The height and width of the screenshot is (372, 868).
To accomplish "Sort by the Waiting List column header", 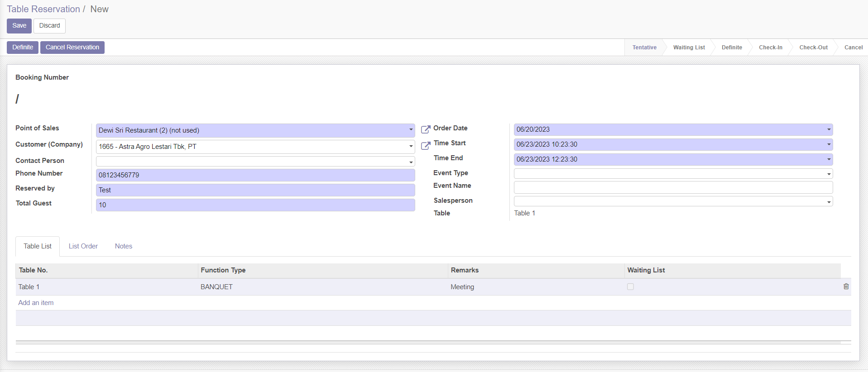I will (x=733, y=270).
